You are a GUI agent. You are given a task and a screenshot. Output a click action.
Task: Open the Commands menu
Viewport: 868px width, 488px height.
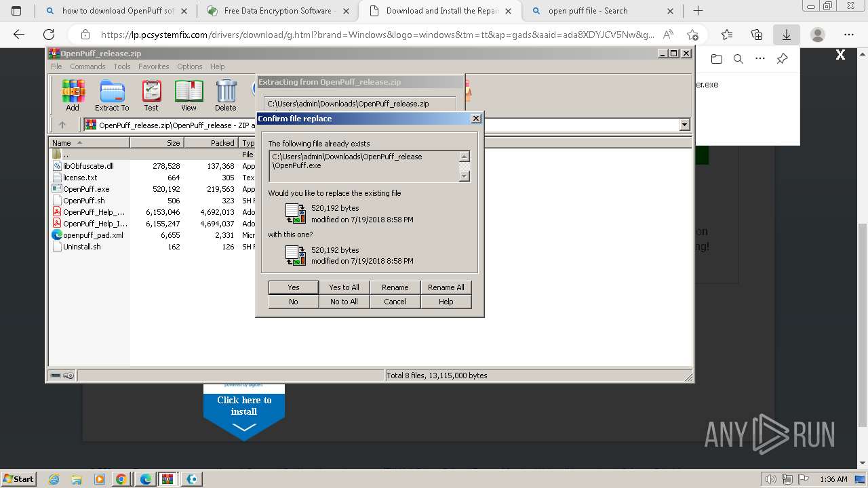coord(87,66)
